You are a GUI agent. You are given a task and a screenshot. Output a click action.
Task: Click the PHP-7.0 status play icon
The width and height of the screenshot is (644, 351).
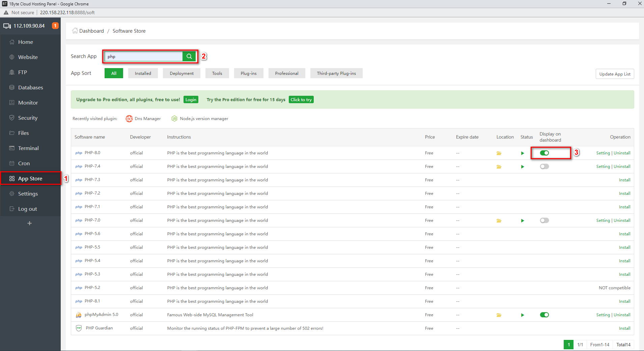[x=523, y=221]
